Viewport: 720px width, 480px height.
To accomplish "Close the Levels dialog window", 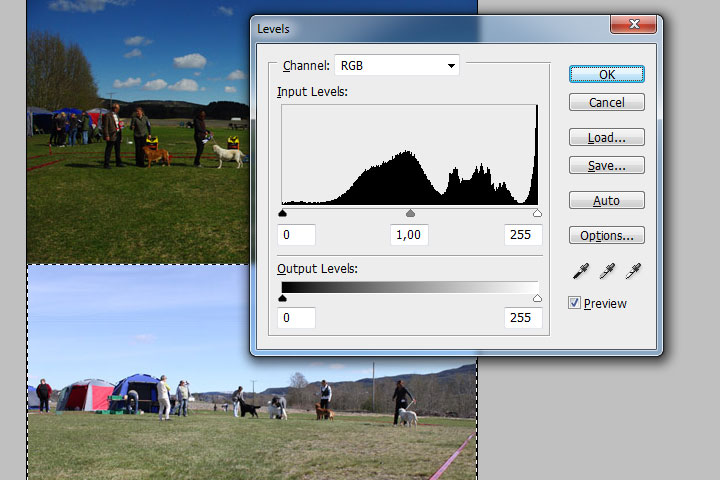I will coord(632,25).
